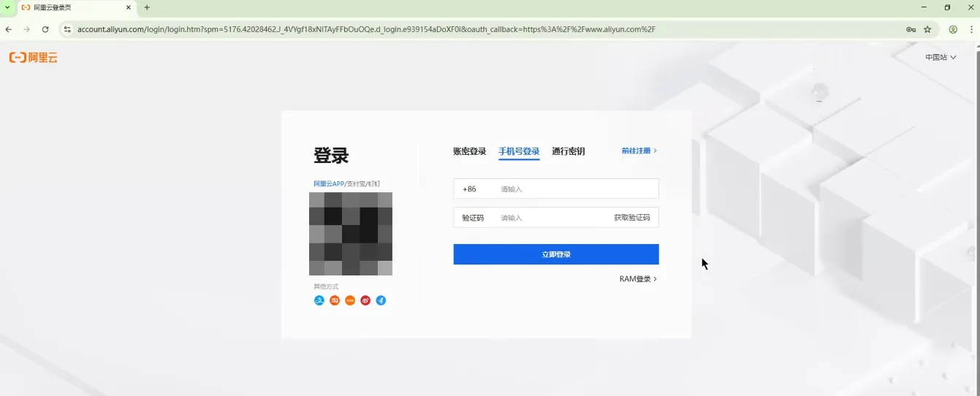The image size is (980, 396).
Task: Bookmark this page with the star icon
Action: (x=927, y=29)
